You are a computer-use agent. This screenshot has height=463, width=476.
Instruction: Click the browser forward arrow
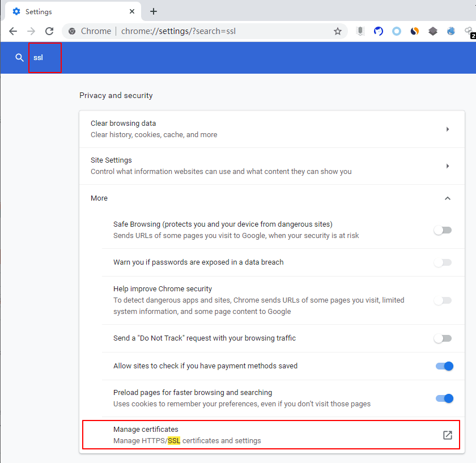click(x=31, y=31)
